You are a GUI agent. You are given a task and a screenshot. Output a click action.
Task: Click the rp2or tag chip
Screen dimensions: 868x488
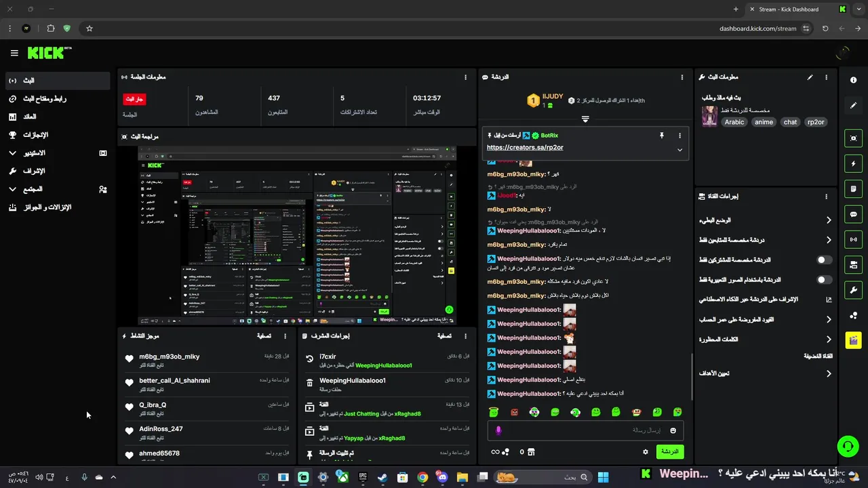tap(816, 122)
